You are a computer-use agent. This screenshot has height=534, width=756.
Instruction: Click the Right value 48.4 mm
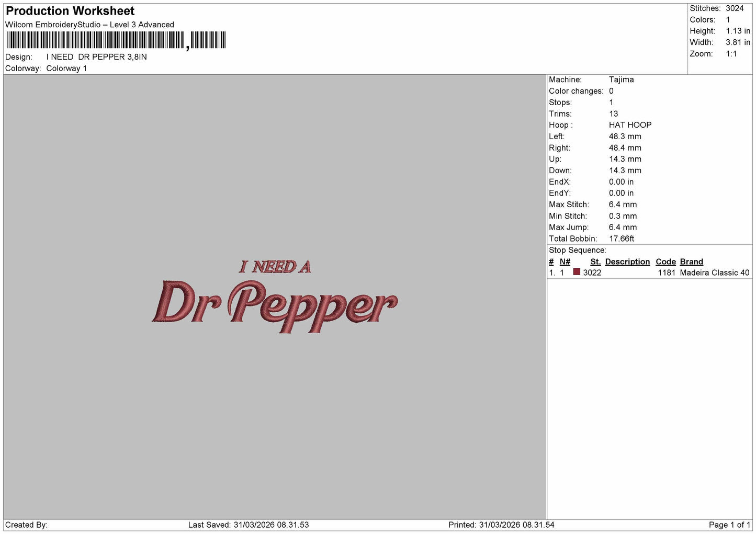click(x=625, y=148)
